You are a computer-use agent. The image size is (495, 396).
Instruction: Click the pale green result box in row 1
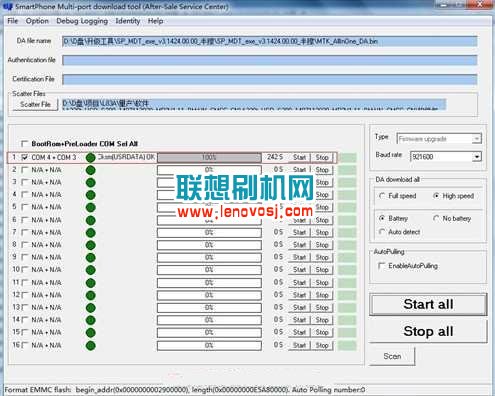point(347,158)
